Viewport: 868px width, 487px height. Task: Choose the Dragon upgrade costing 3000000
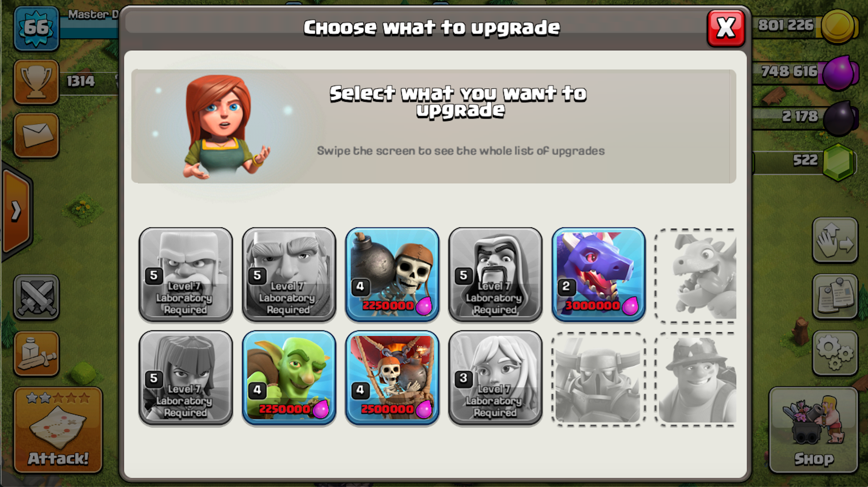599,275
